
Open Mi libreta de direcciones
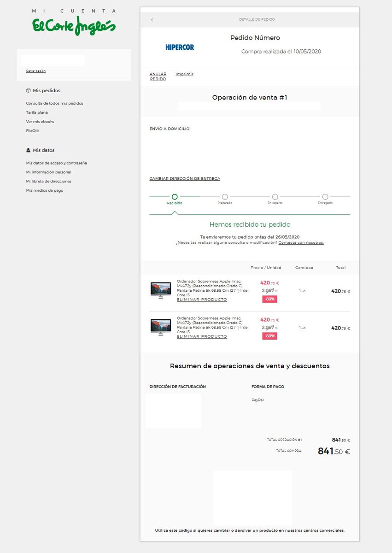click(49, 181)
